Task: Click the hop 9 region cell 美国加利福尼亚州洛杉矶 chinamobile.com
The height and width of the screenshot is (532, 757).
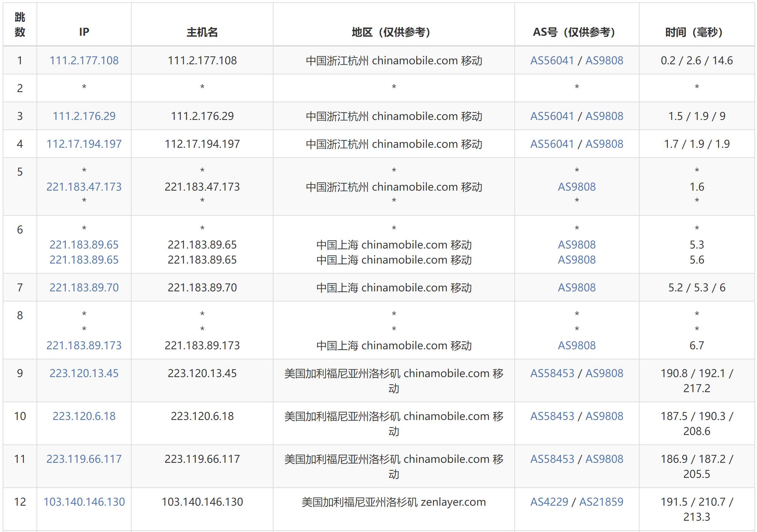Action: click(394, 381)
